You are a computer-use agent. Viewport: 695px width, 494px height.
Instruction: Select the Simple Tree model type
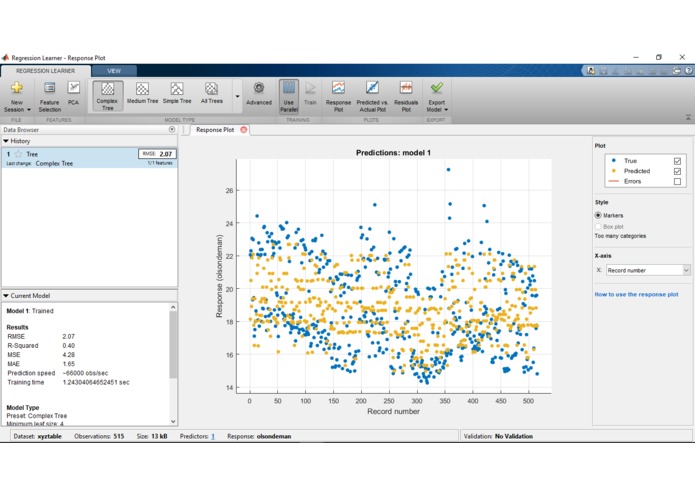[177, 93]
